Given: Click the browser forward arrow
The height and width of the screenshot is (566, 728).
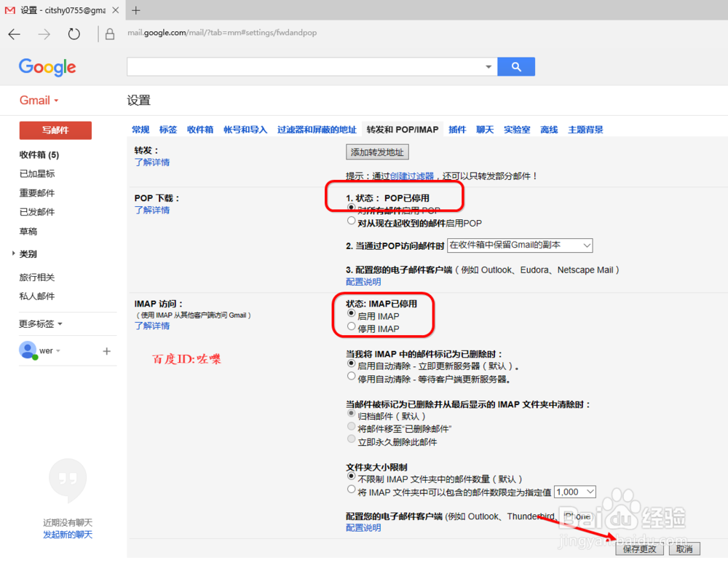Looking at the screenshot, I should (x=44, y=34).
